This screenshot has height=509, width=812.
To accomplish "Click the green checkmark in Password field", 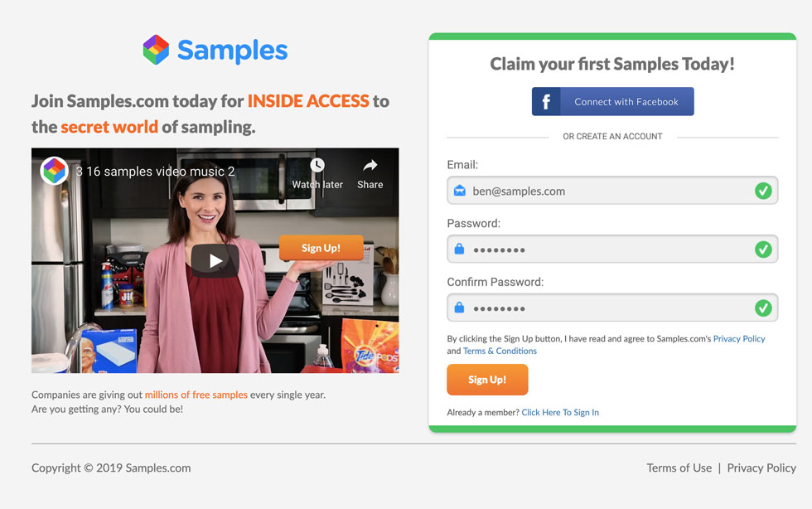I will [x=763, y=250].
